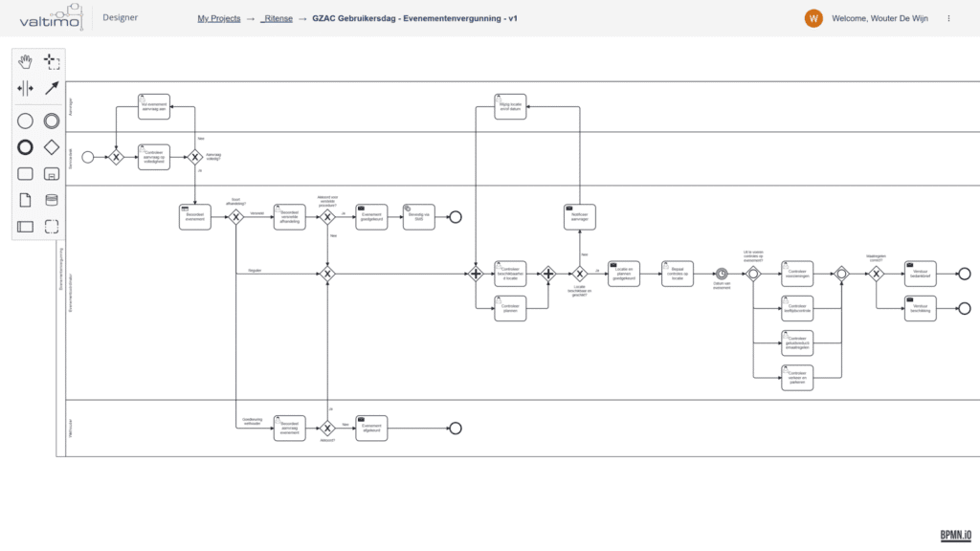Pick the pool/participant palette shape
This screenshot has height=551, width=980.
click(25, 226)
